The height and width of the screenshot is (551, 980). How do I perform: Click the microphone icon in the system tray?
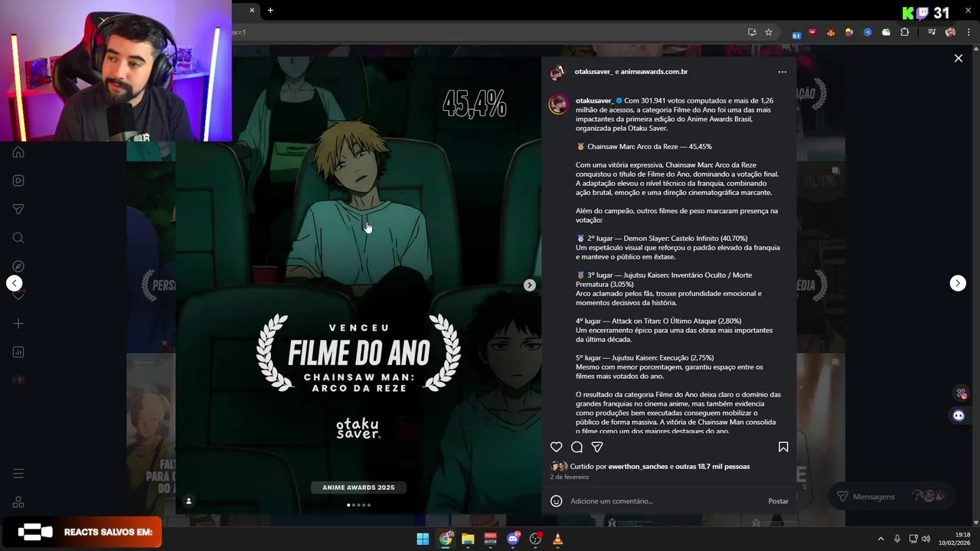pyautogui.click(x=897, y=539)
